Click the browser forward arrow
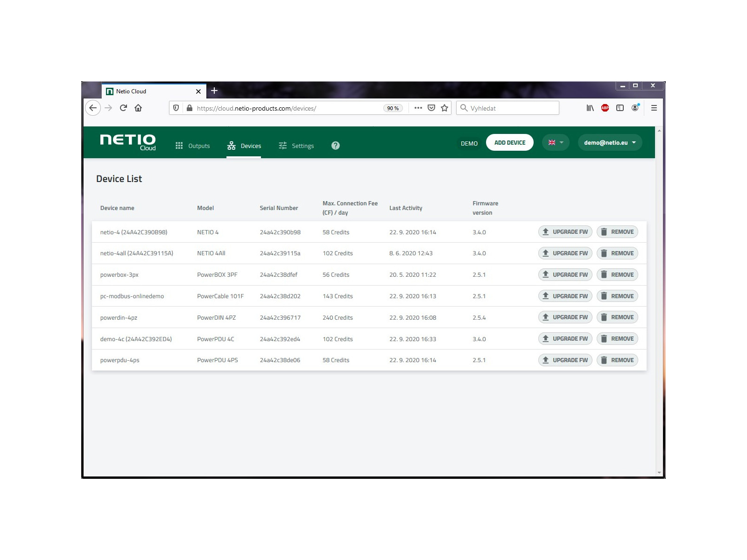Screen dimensions: 747x560 (x=108, y=108)
